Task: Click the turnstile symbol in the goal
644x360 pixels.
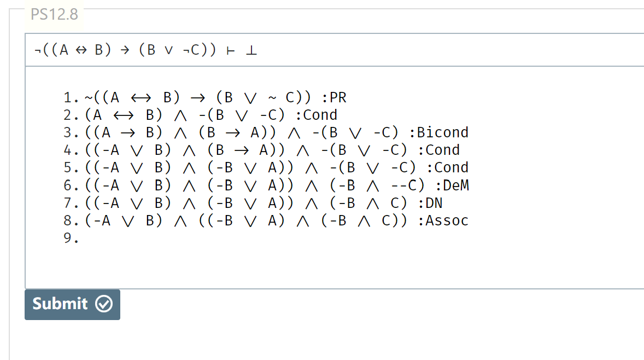Action: tap(230, 50)
